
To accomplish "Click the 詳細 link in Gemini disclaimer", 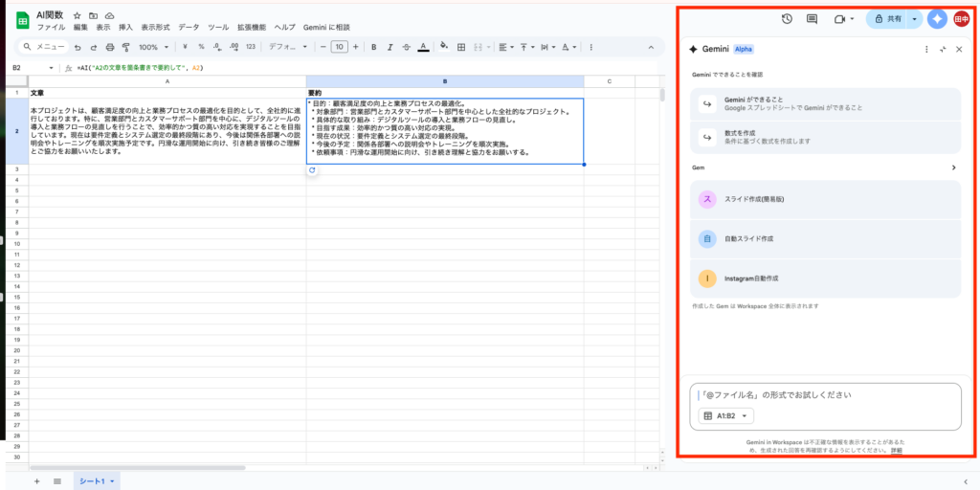I will point(896,450).
